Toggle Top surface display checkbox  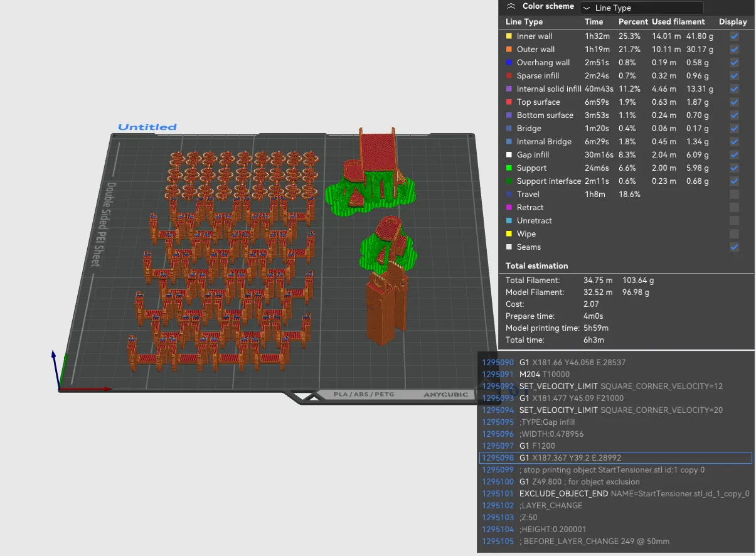pos(734,102)
